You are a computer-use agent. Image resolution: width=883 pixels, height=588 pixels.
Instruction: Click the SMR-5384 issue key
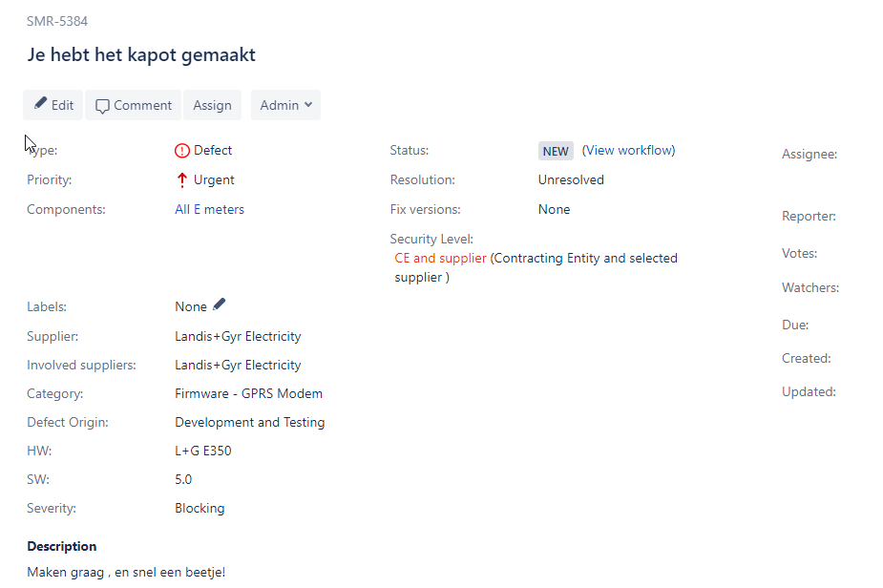(x=57, y=21)
